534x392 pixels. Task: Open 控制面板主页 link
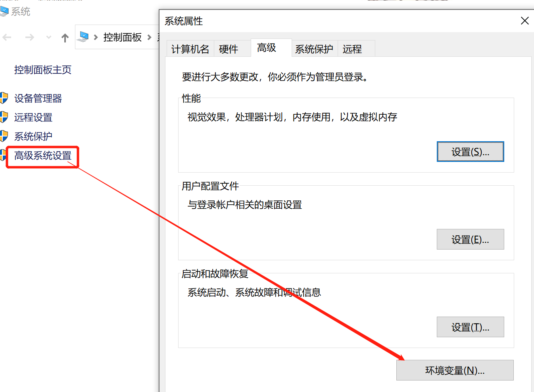coord(42,69)
